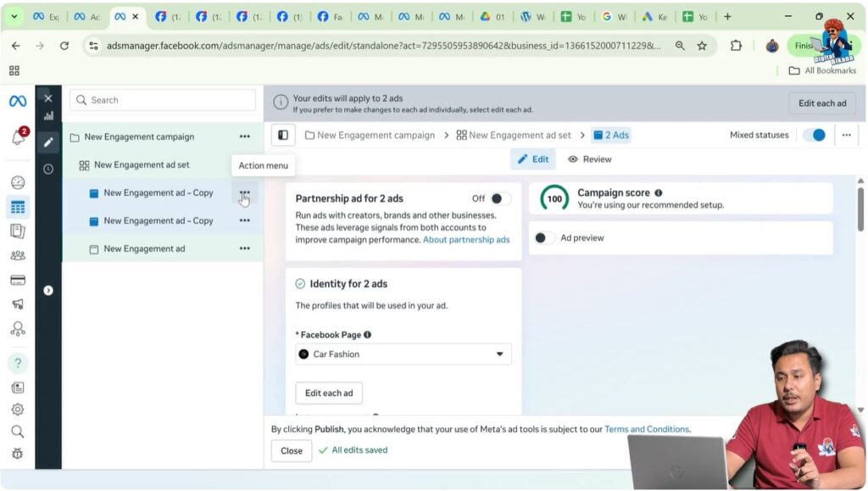Open Ads reporting document icon

18,231
